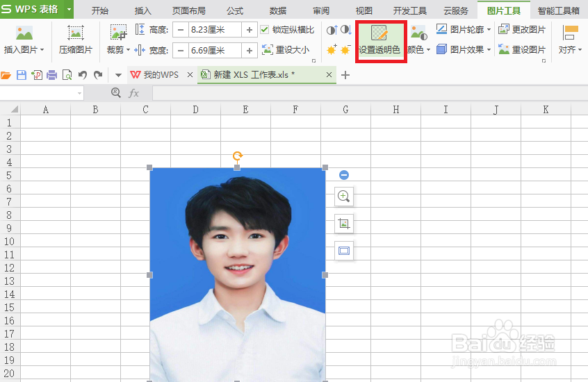The image size is (588, 382).
Task: Expand the Insert Picture dropdown arrow
Action: point(42,49)
